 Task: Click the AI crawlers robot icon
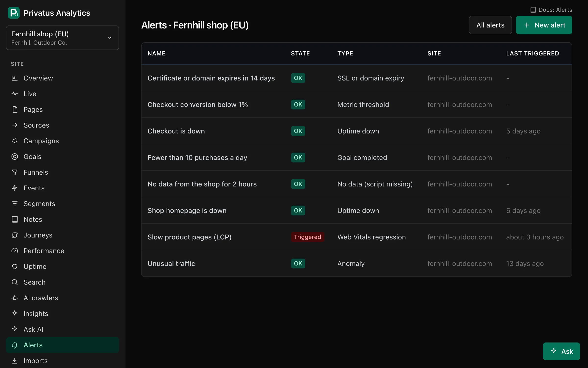point(15,298)
